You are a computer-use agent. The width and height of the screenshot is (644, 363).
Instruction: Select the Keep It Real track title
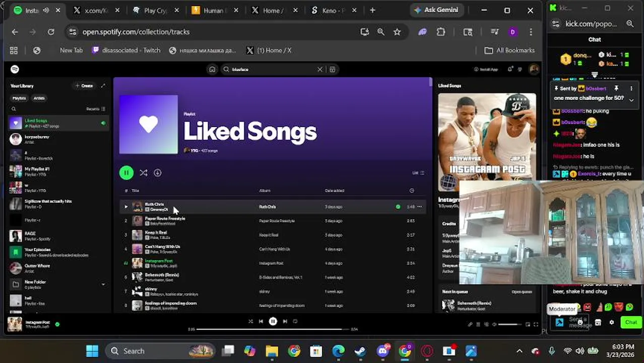point(156,232)
